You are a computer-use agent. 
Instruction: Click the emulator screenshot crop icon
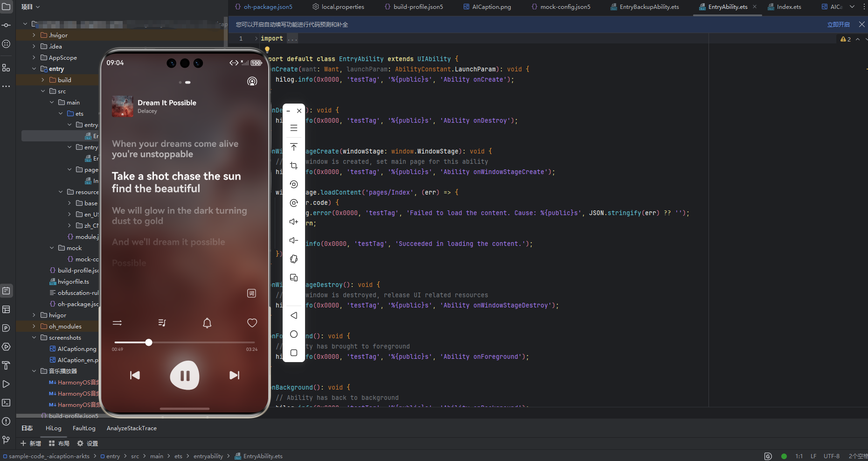click(x=294, y=166)
